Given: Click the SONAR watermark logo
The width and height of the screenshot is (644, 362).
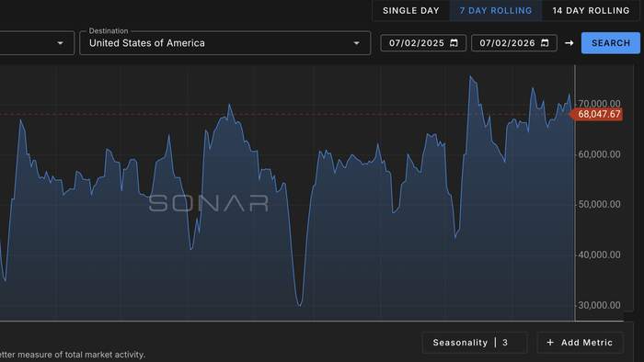Looking at the screenshot, I should (209, 203).
